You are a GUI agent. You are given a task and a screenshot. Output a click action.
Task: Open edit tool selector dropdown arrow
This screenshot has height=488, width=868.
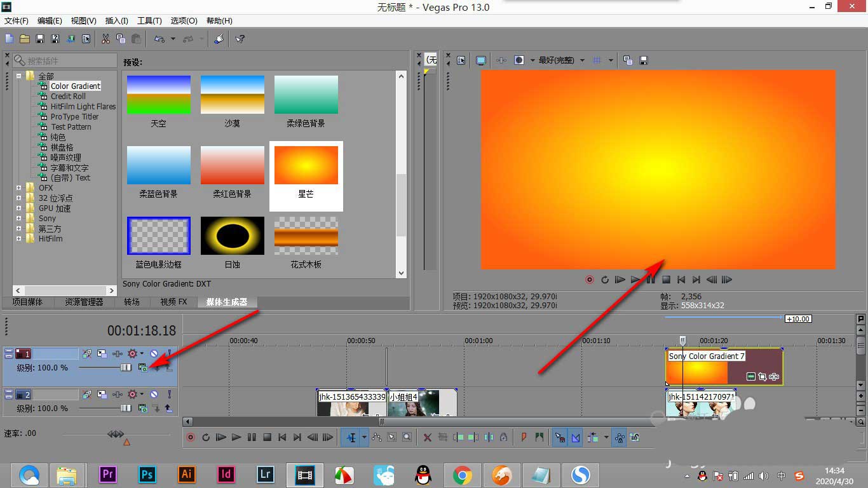tap(364, 437)
